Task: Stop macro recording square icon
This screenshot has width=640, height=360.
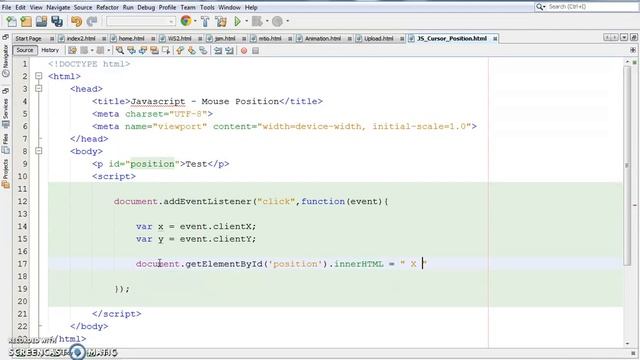Action: point(256,51)
